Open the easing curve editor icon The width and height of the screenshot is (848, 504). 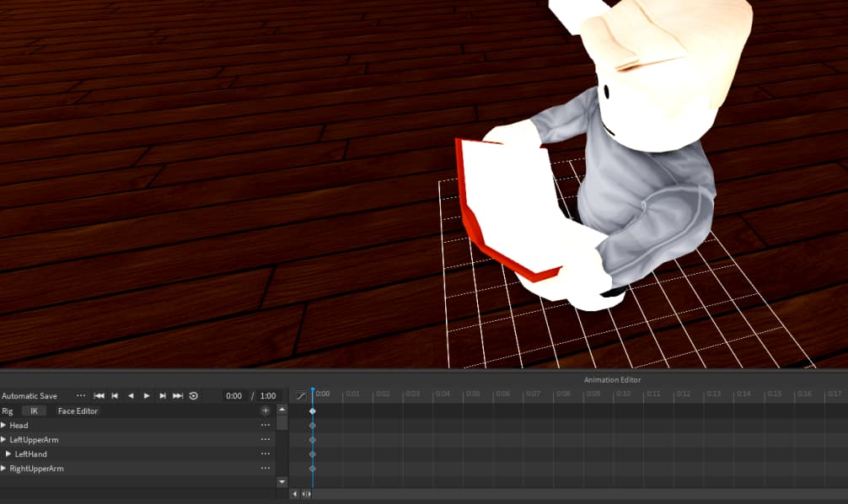tap(300, 395)
